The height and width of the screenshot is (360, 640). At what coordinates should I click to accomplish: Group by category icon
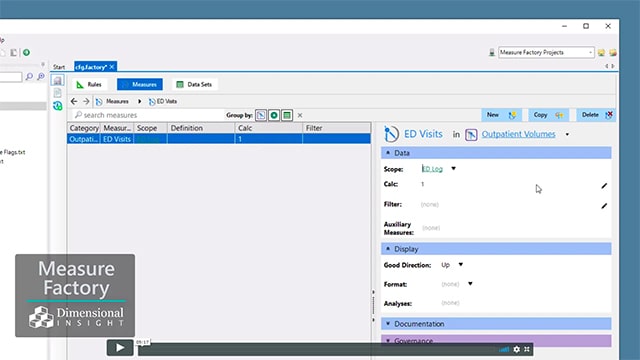[261, 115]
